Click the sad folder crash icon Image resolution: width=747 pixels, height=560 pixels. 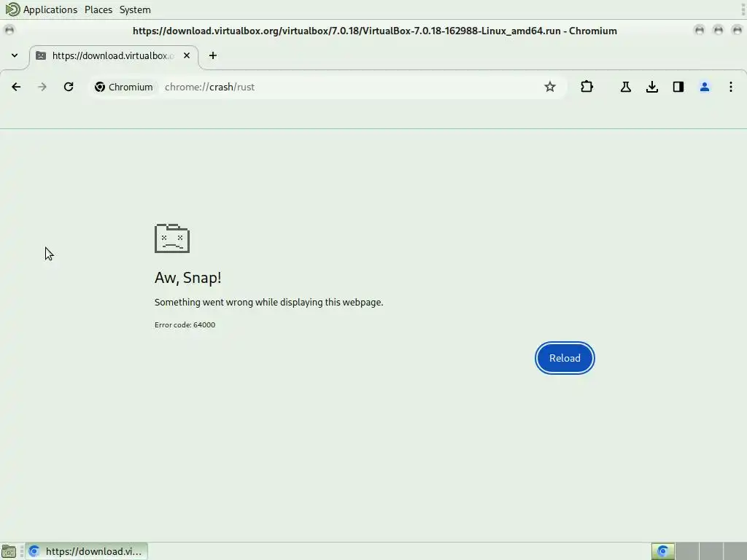pos(172,238)
